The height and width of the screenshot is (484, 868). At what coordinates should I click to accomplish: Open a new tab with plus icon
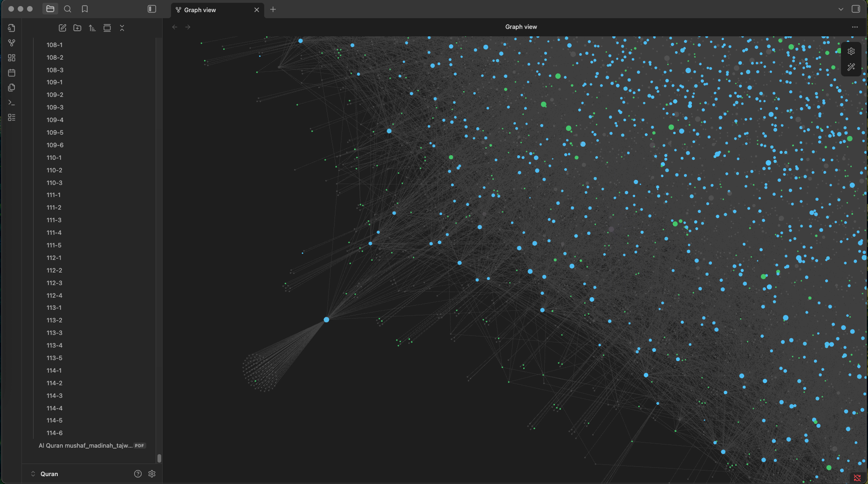click(x=273, y=9)
